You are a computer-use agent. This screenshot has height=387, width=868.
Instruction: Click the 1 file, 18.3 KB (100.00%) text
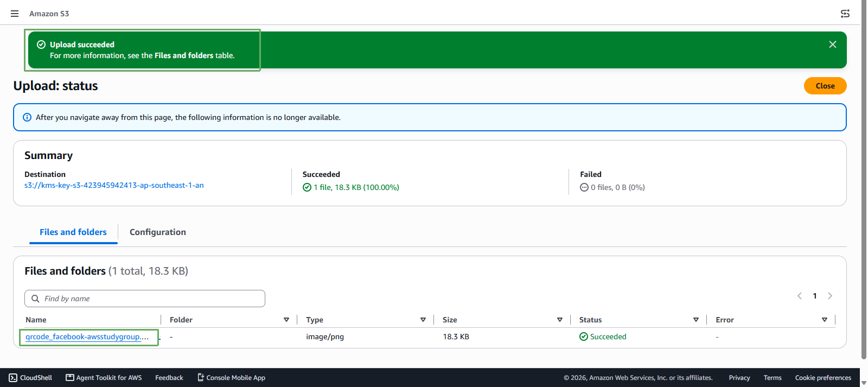pos(356,187)
